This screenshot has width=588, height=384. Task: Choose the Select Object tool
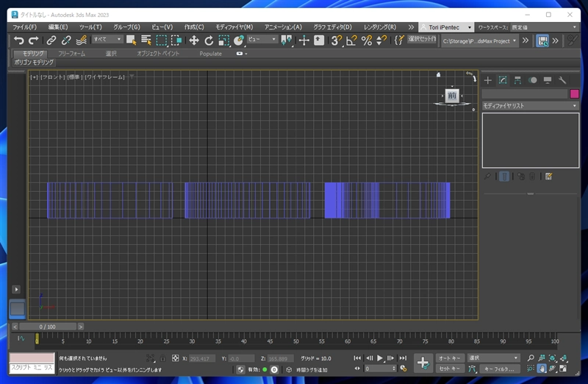[131, 40]
